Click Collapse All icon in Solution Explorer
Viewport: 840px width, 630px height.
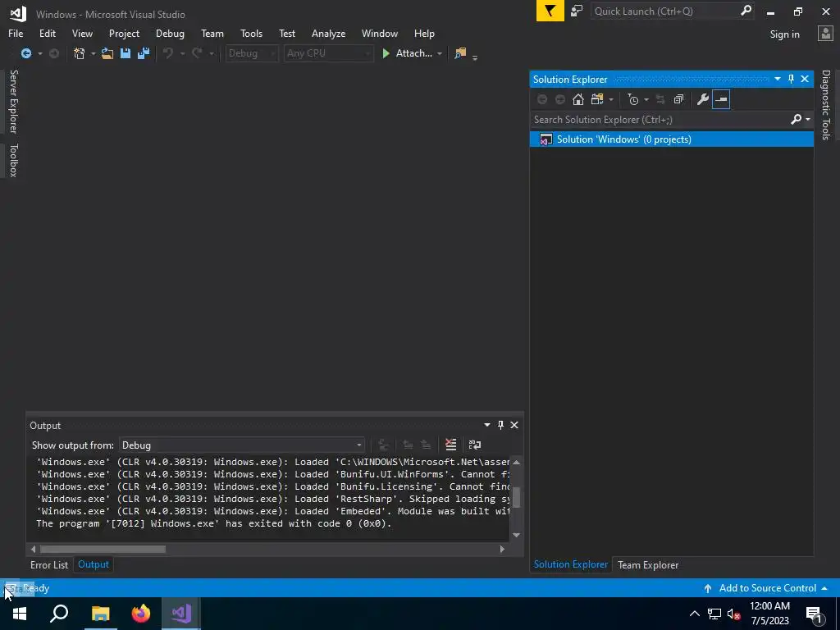click(678, 99)
